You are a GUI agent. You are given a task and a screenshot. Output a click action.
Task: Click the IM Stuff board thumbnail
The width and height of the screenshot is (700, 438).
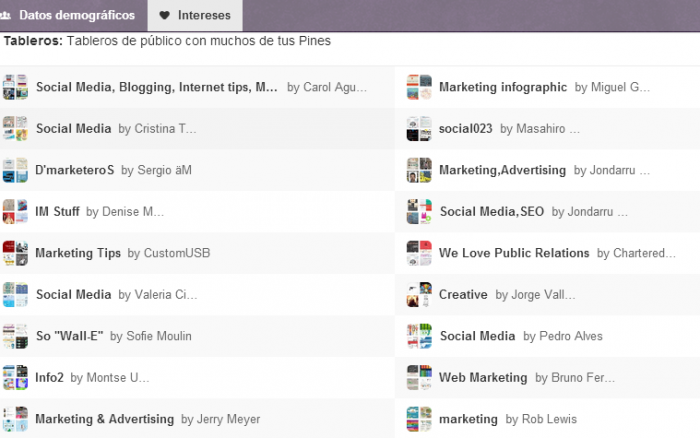point(15,211)
